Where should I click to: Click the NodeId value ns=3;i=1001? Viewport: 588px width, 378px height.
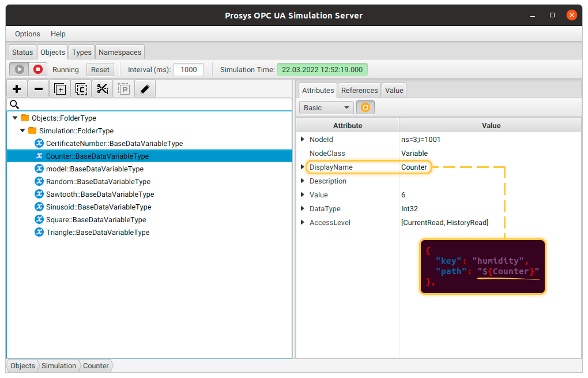(x=421, y=139)
